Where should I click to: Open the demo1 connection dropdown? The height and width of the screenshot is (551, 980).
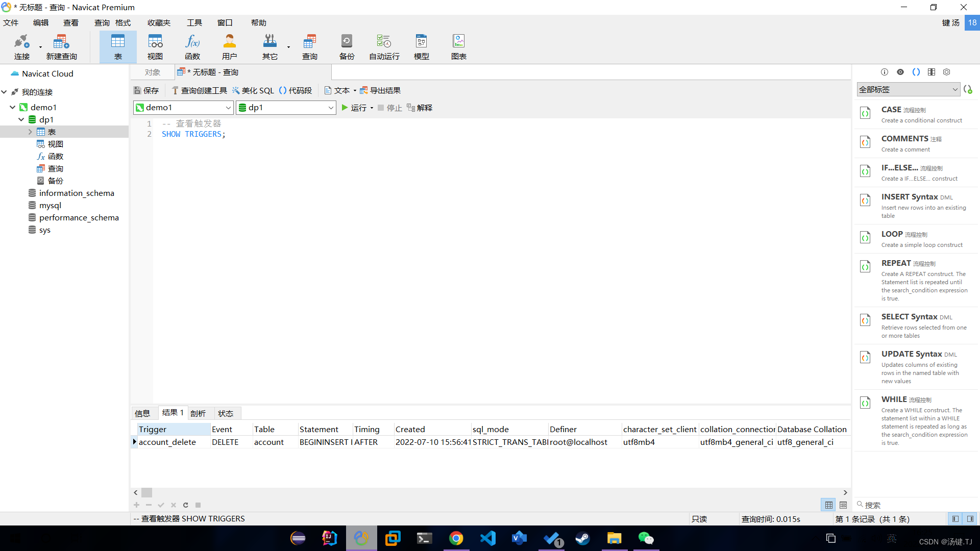pyautogui.click(x=228, y=108)
